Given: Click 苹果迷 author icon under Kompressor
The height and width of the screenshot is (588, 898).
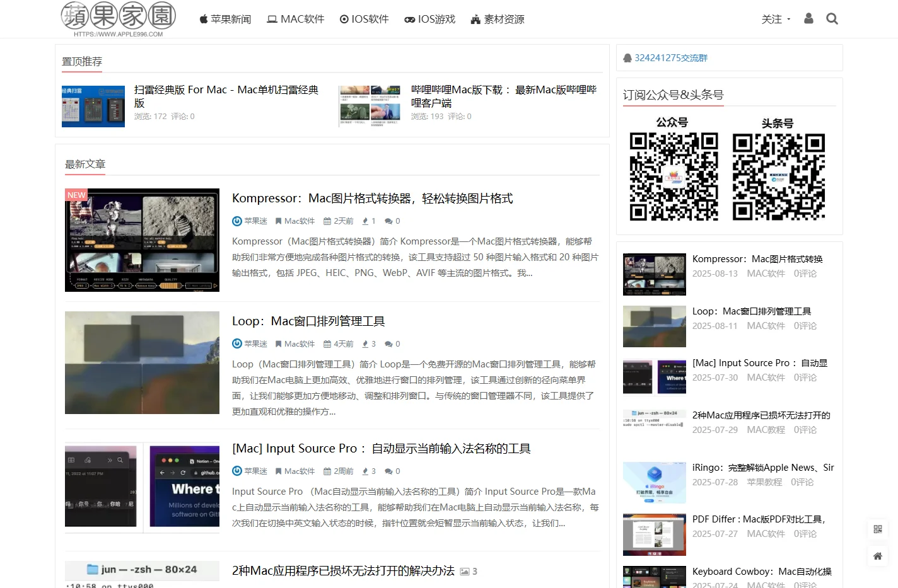Looking at the screenshot, I should 237,221.
